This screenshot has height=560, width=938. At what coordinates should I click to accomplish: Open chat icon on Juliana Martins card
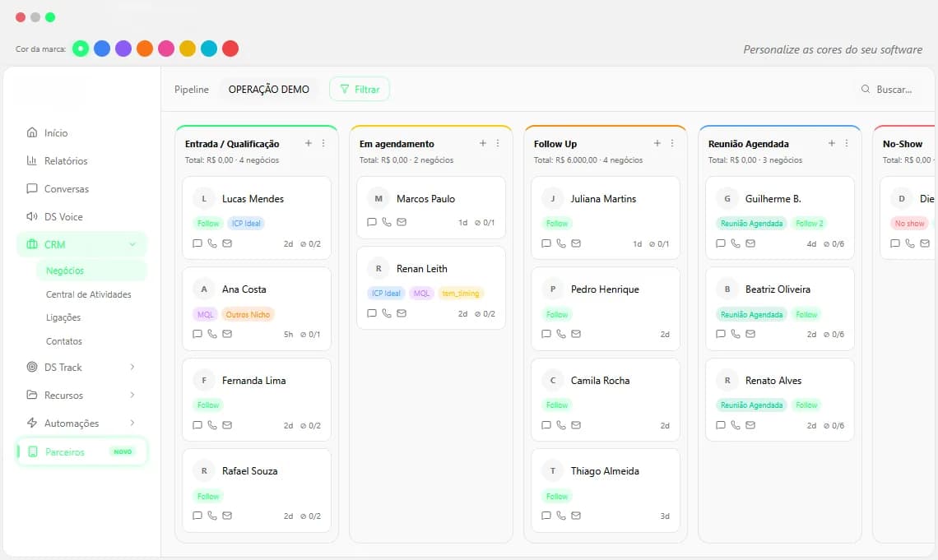pos(546,243)
